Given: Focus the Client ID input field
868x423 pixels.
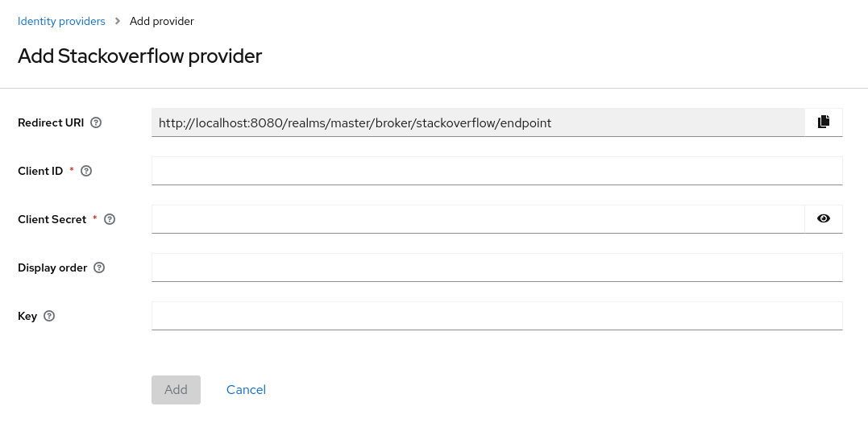Looking at the screenshot, I should point(496,171).
